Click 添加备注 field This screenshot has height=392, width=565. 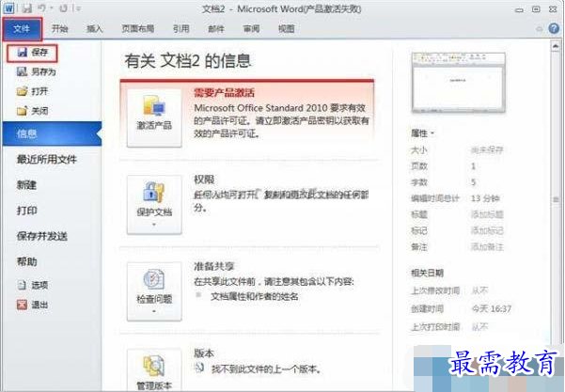pyautogui.click(x=487, y=247)
